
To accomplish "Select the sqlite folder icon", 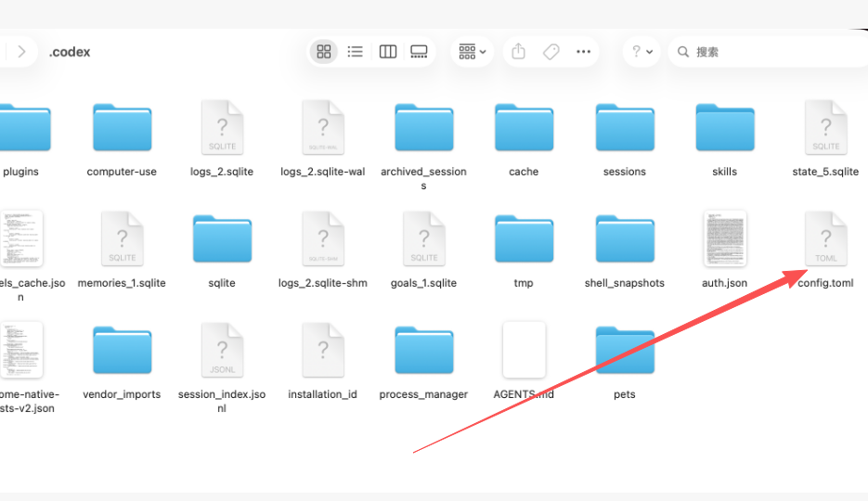I will (222, 238).
